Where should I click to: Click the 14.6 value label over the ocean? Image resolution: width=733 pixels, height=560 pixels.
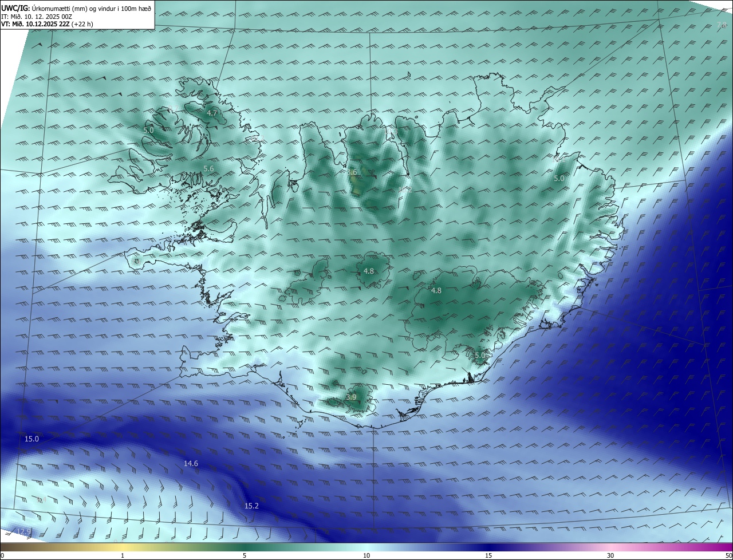191,463
